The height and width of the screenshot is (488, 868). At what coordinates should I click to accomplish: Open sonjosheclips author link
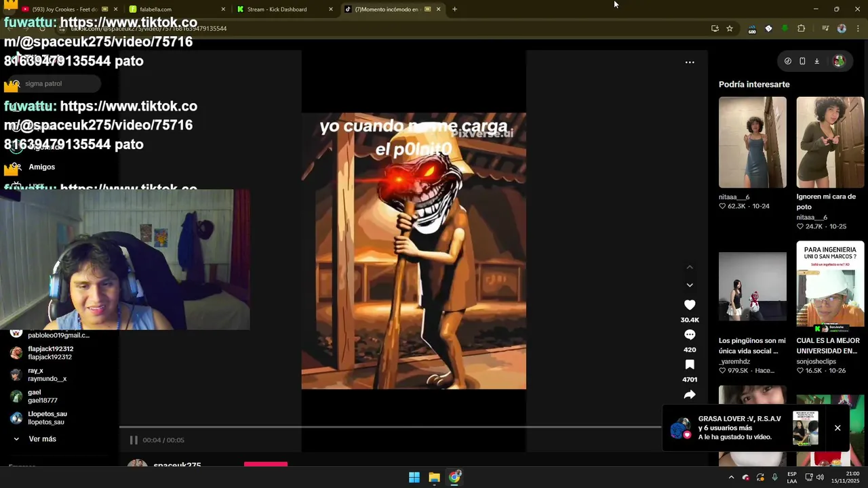tap(816, 361)
